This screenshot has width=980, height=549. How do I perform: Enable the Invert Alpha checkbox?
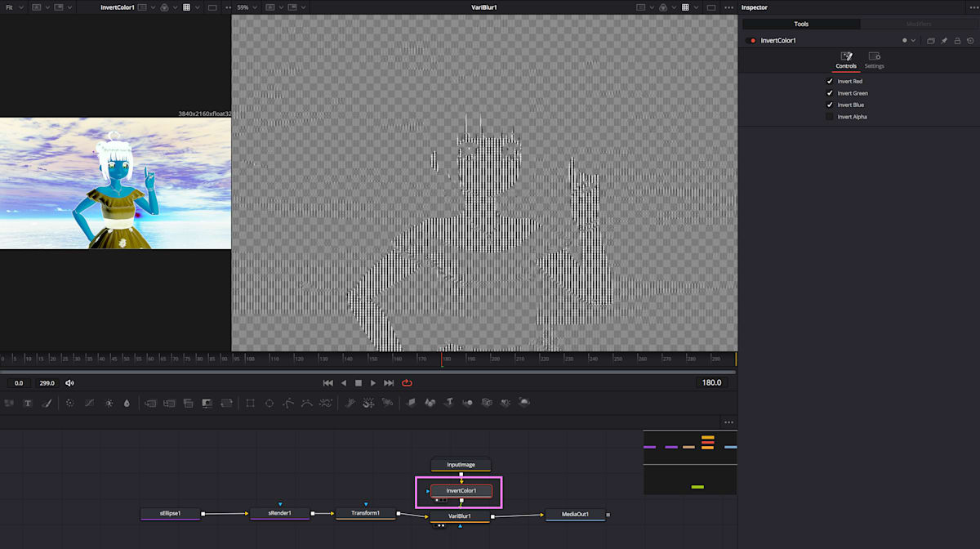(x=830, y=116)
